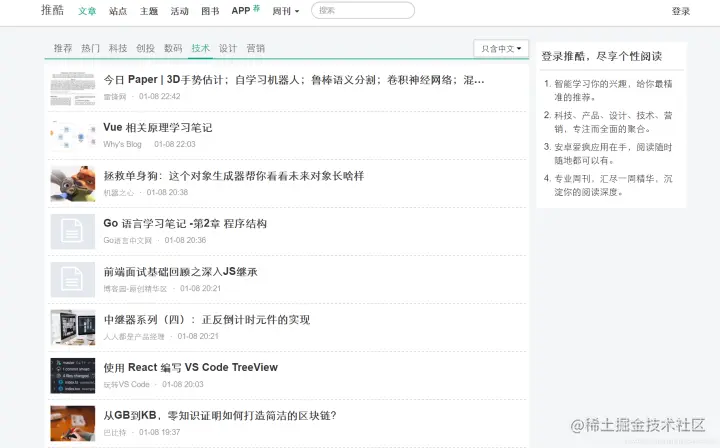Switch to the 设计 category tab

pos(228,48)
